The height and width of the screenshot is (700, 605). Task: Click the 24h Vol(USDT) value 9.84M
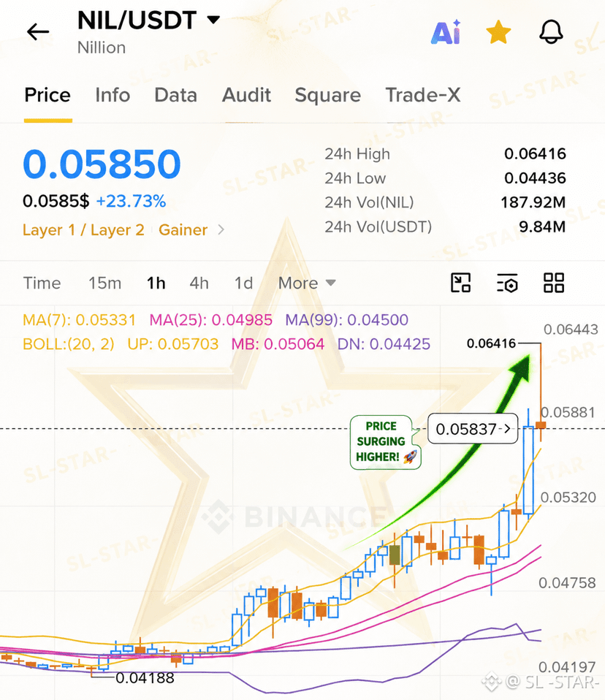[x=542, y=227]
